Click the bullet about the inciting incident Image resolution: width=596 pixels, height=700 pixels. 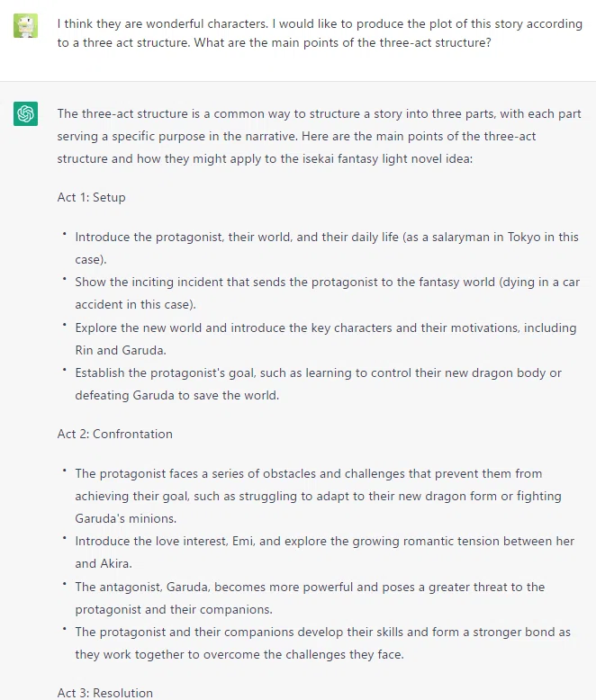click(327, 293)
